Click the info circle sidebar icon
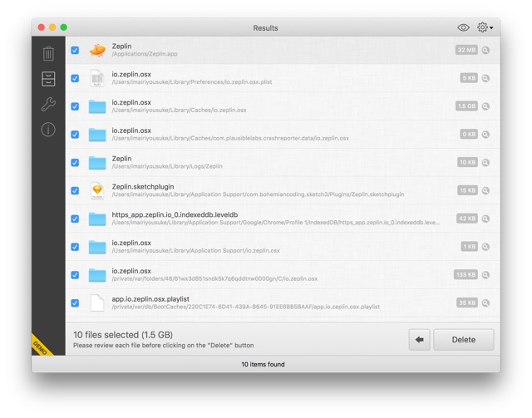Image resolution: width=532 pixels, height=418 pixels. coord(48,130)
